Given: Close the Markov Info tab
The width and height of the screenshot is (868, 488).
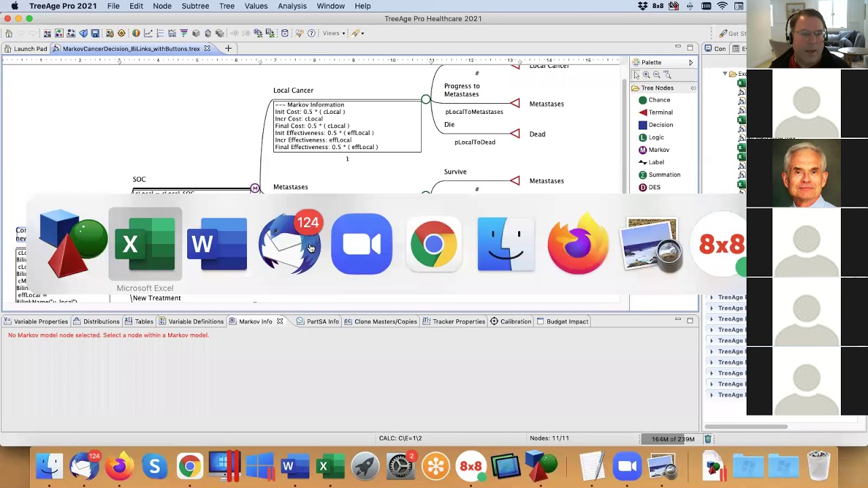Looking at the screenshot, I should [x=279, y=321].
